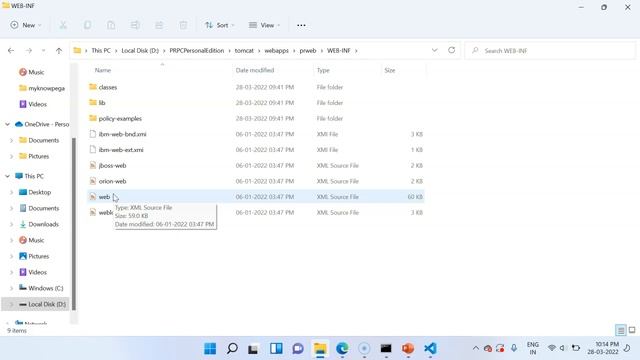Image resolution: width=640 pixels, height=360 pixels.
Task: Open Widgets from the taskbar
Action: (x=276, y=349)
